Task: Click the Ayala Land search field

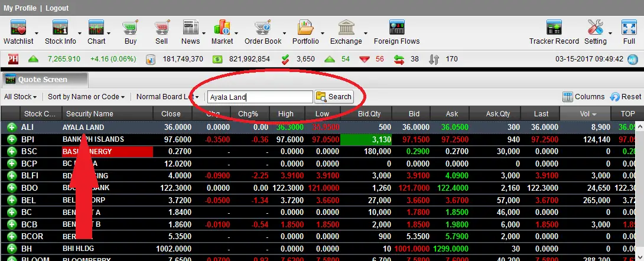Action: [x=260, y=97]
